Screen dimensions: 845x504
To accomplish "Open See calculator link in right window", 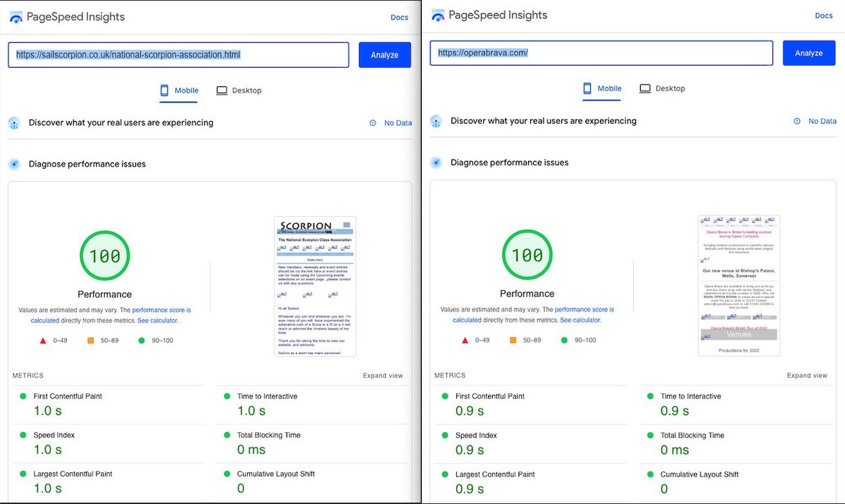I will pyautogui.click(x=580, y=320).
